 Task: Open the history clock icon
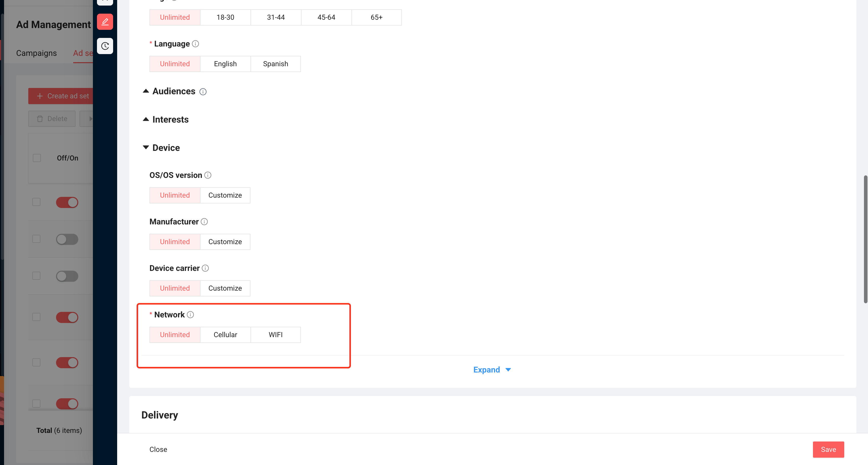[105, 46]
